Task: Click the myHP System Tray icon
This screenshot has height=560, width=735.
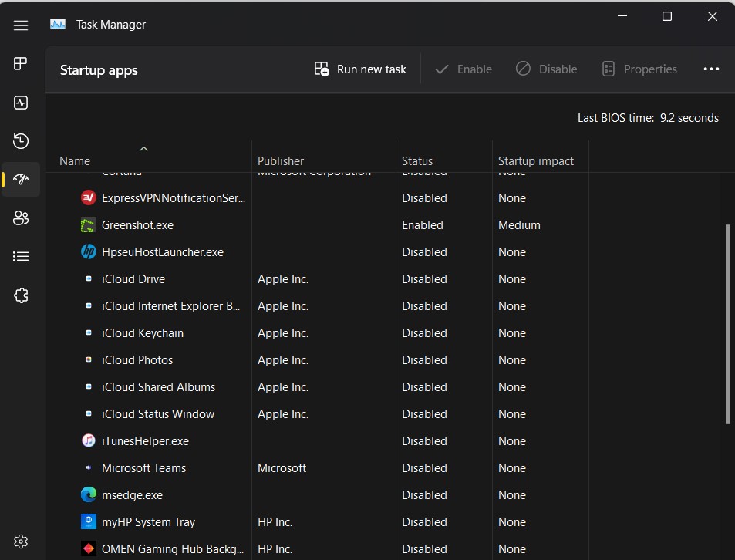Action: click(x=88, y=521)
